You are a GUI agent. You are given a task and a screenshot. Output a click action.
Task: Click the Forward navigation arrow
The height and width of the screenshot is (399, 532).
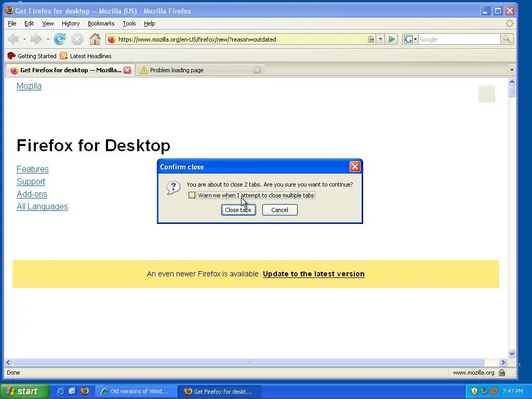click(x=36, y=39)
